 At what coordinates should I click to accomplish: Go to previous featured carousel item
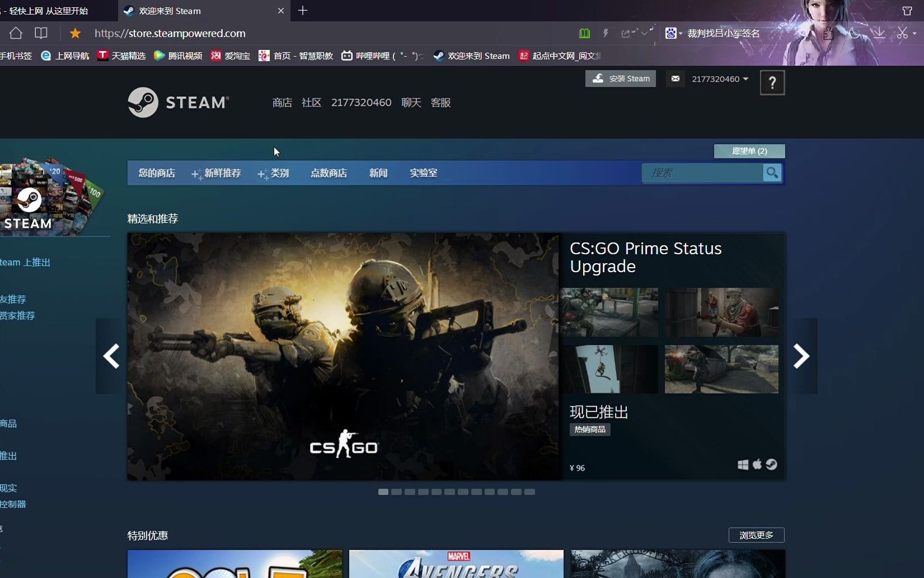111,356
